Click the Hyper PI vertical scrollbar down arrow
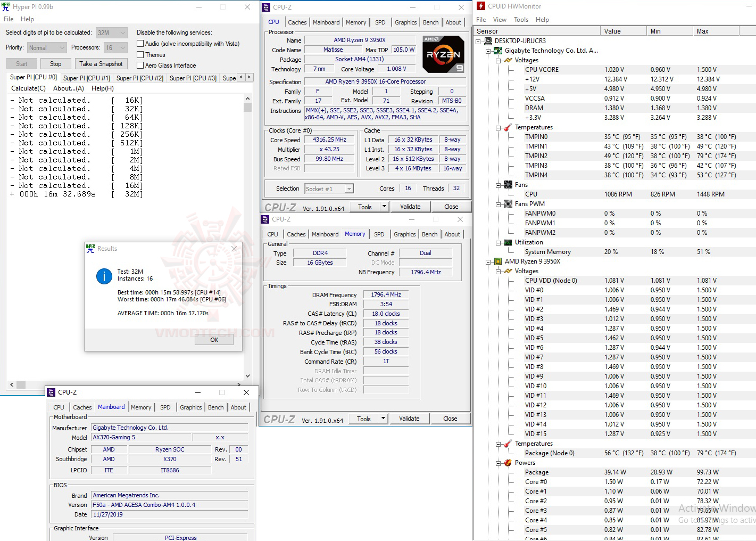Image resolution: width=756 pixels, height=541 pixels. point(247,375)
